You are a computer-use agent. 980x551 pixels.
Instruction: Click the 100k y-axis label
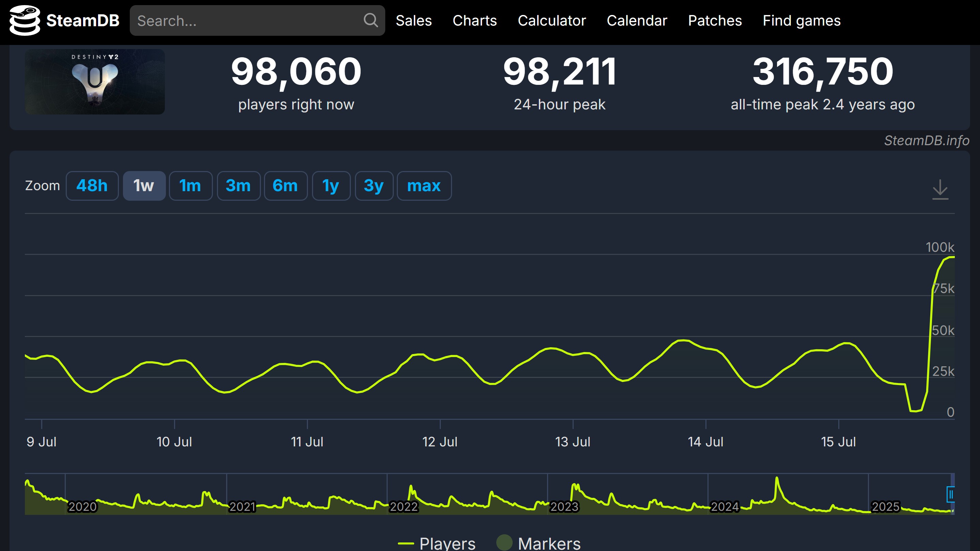click(940, 247)
